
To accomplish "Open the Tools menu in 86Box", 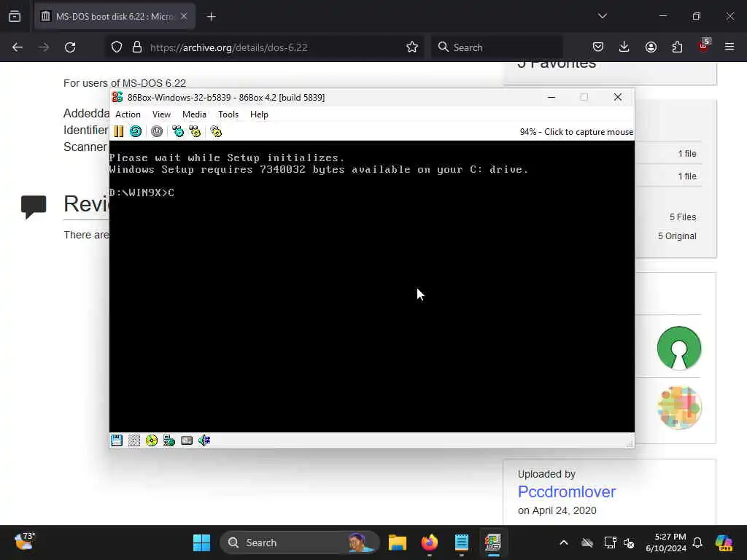I will (228, 114).
